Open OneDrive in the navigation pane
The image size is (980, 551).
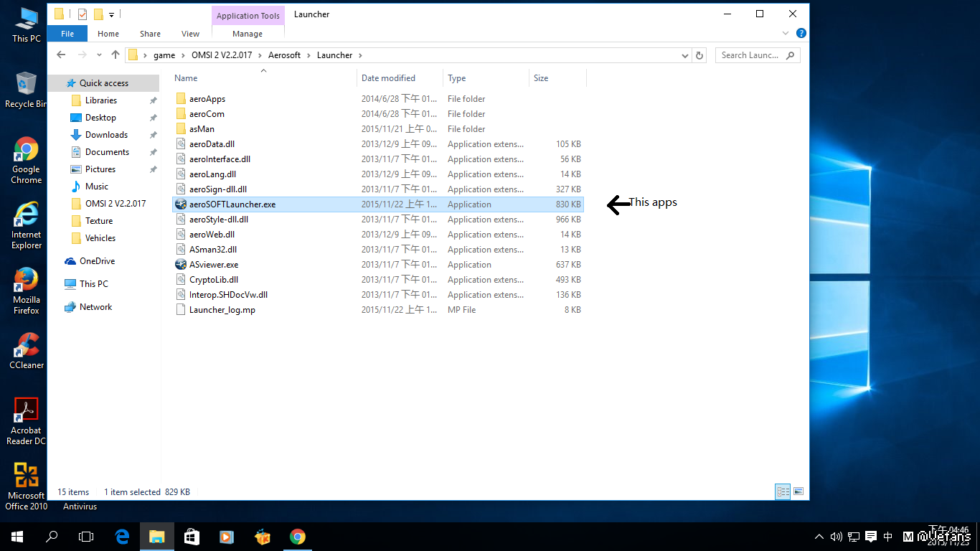point(97,261)
